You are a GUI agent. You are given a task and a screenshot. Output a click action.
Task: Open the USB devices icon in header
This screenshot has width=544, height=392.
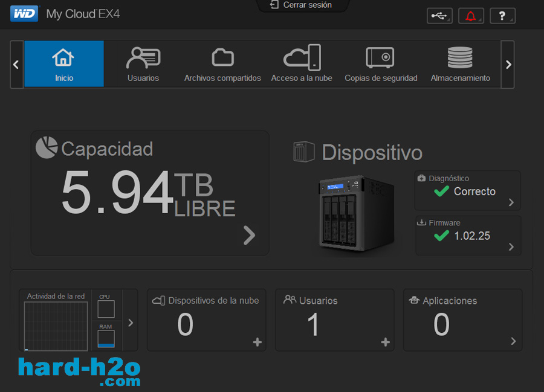coord(439,16)
